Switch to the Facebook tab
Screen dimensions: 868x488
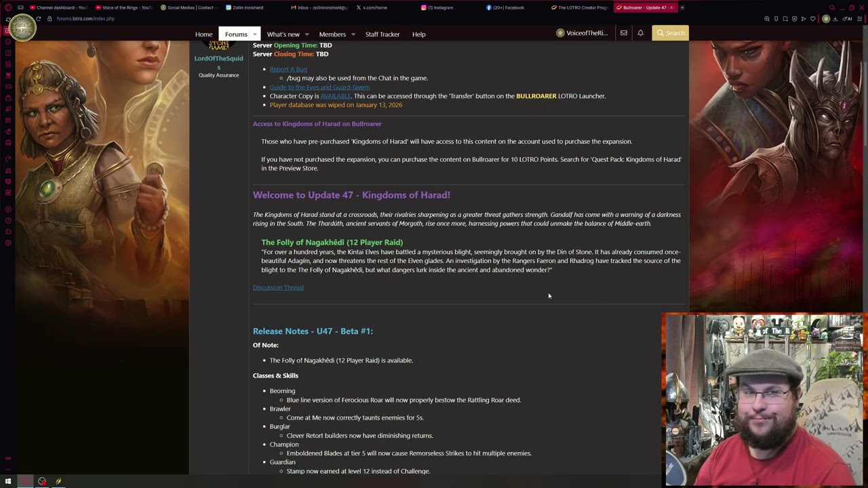coord(514,7)
